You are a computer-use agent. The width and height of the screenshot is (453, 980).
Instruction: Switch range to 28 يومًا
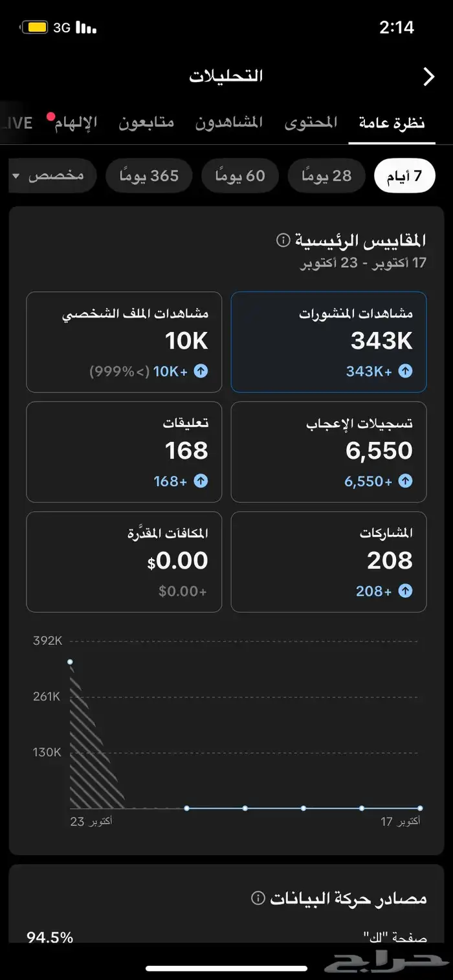(326, 176)
